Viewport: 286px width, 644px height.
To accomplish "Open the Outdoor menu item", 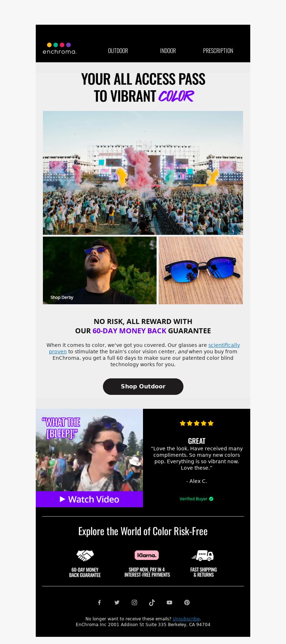I will [118, 51].
